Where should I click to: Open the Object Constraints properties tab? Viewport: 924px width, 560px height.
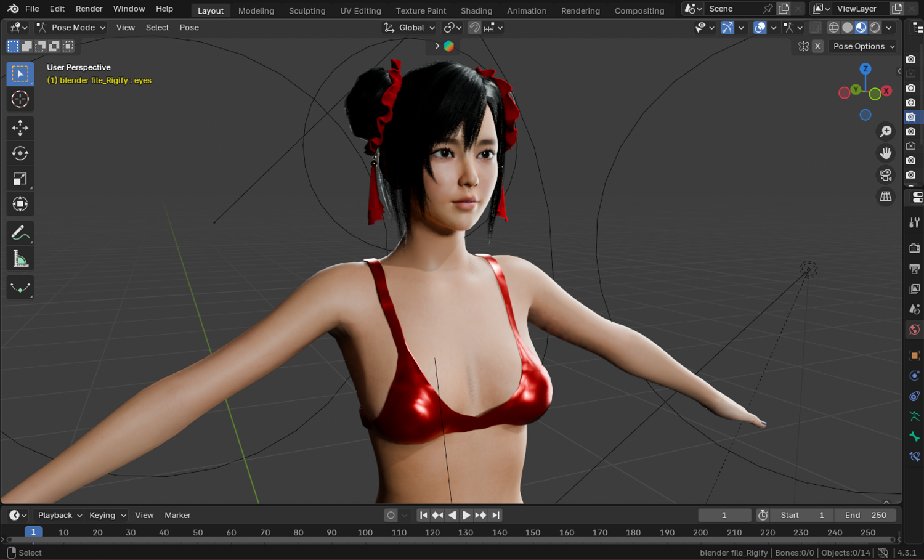click(915, 396)
